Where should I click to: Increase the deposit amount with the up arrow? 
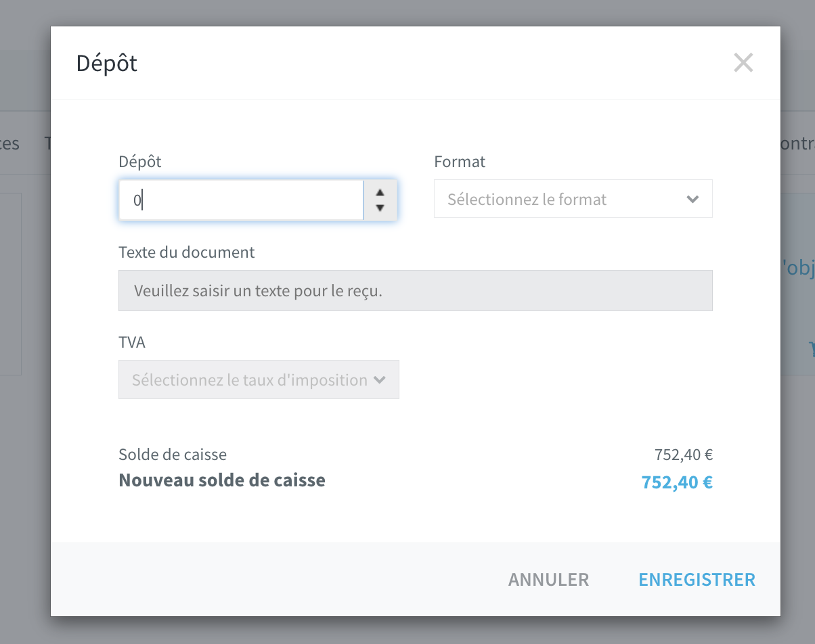(x=380, y=192)
